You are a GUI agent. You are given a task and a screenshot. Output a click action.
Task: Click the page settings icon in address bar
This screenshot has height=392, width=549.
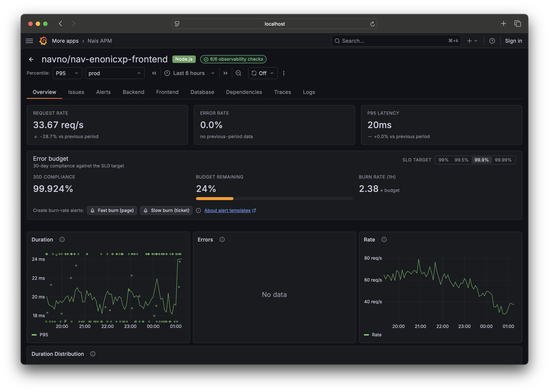coord(177,24)
